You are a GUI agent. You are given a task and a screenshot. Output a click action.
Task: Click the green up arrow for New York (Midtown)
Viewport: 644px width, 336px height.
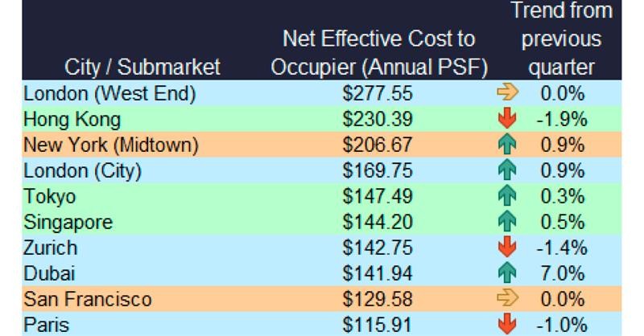click(507, 146)
